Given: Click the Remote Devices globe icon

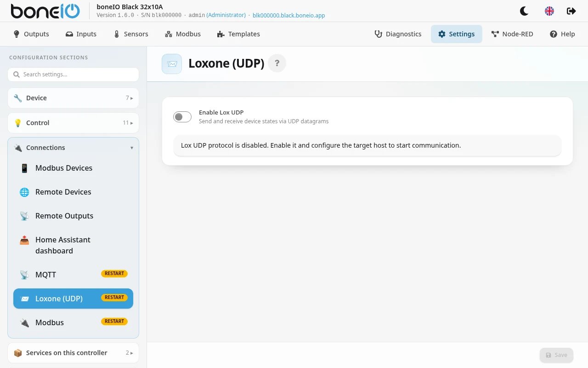Looking at the screenshot, I should [24, 192].
